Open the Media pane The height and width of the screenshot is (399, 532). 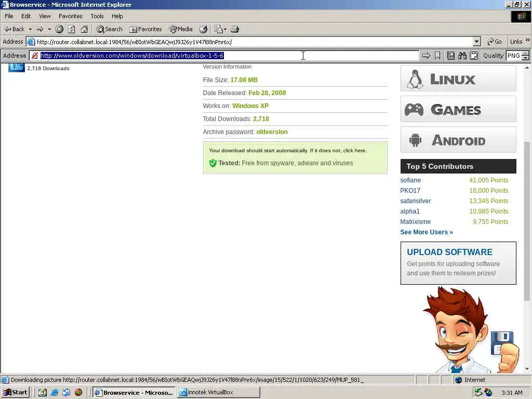[181, 29]
